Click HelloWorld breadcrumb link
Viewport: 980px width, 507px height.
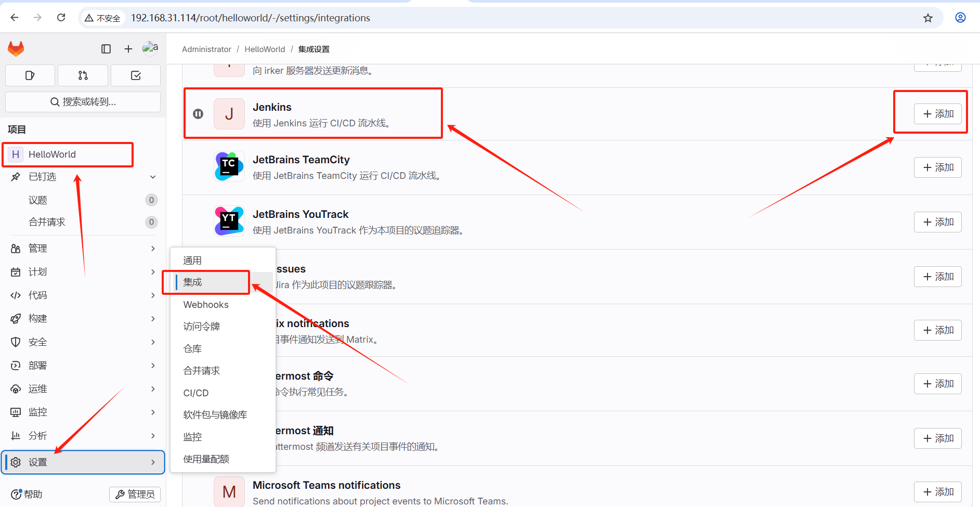265,49
